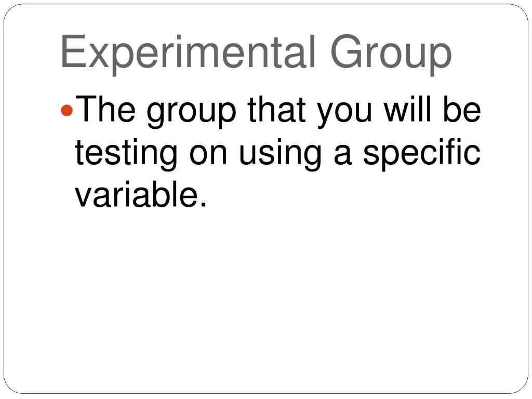
Task: Click the capital letter "E" of the title
Action: point(73,51)
